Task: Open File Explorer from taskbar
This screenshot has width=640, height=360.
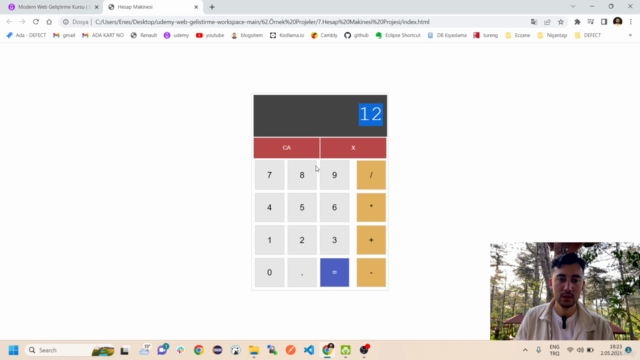Action: [x=254, y=350]
